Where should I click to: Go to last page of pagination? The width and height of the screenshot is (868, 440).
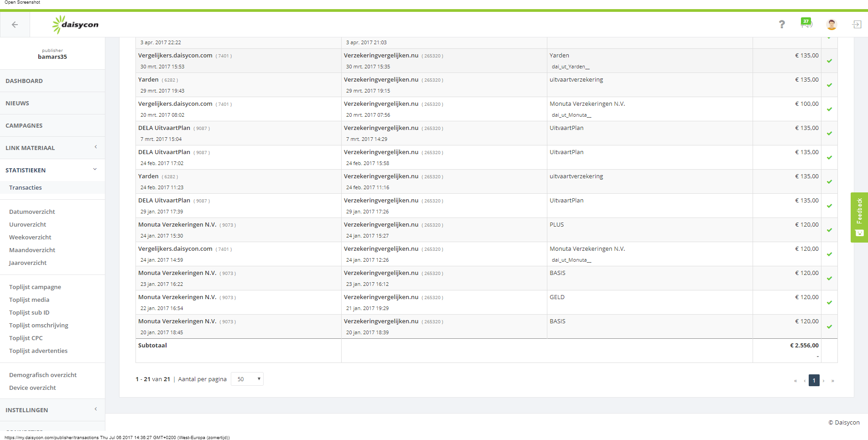[833, 381]
